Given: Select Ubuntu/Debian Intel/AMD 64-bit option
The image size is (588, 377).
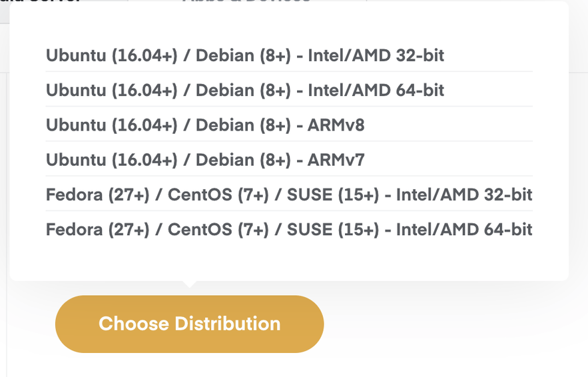Looking at the screenshot, I should [x=244, y=90].
